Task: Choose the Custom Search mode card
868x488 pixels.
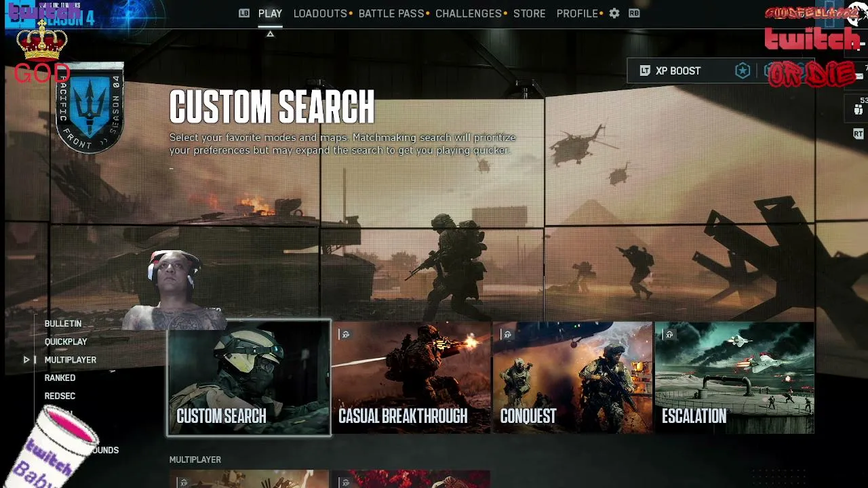Action: point(249,378)
